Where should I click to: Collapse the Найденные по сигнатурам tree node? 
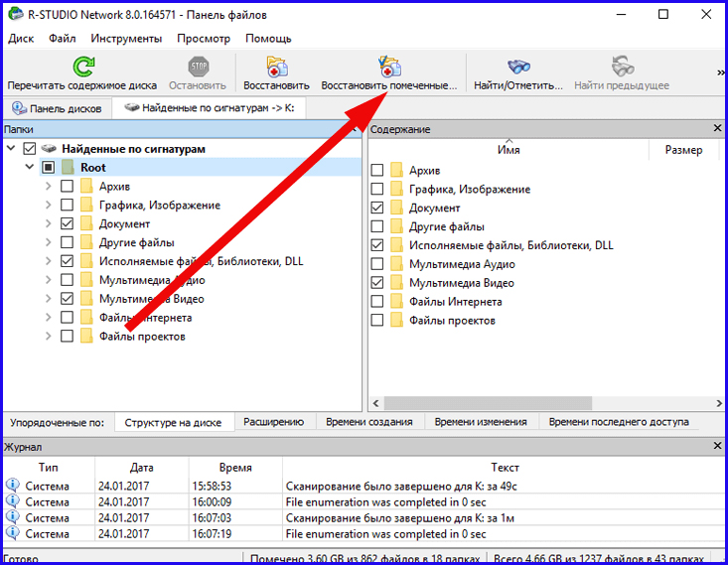pyautogui.click(x=11, y=149)
